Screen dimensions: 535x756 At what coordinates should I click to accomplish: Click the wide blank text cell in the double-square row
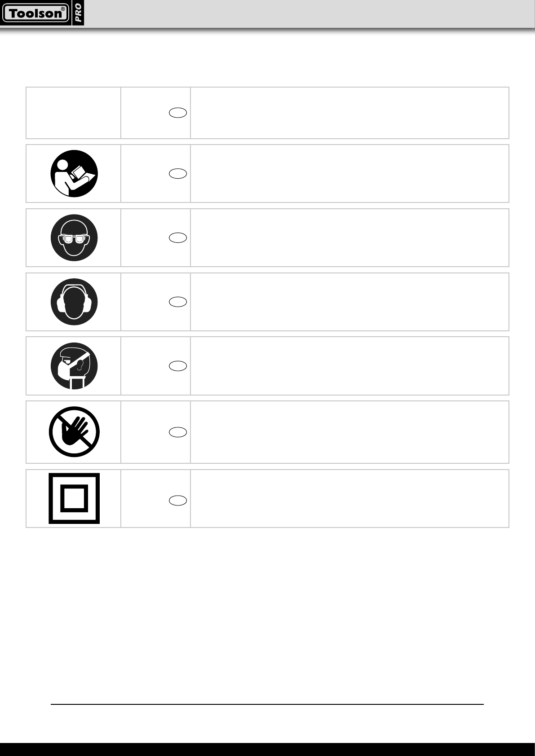pyautogui.click(x=349, y=498)
